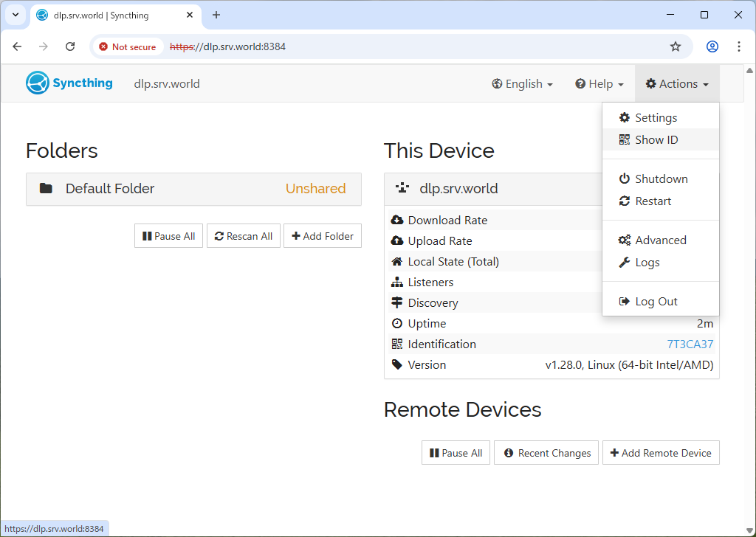This screenshot has height=537, width=756.
Task: Collapse the Actions dropdown menu
Action: click(x=677, y=84)
